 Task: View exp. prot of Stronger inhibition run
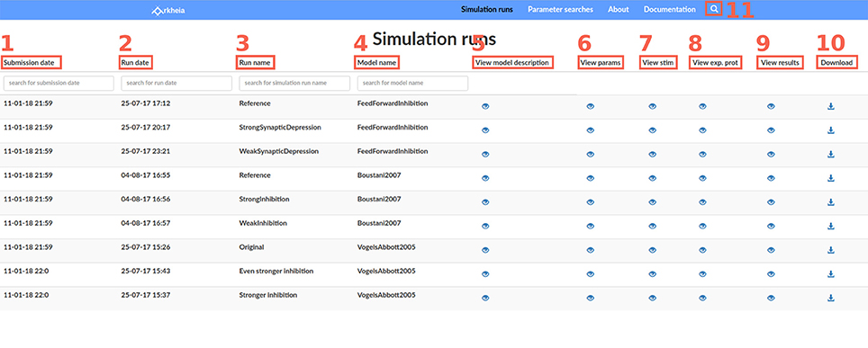702,298
